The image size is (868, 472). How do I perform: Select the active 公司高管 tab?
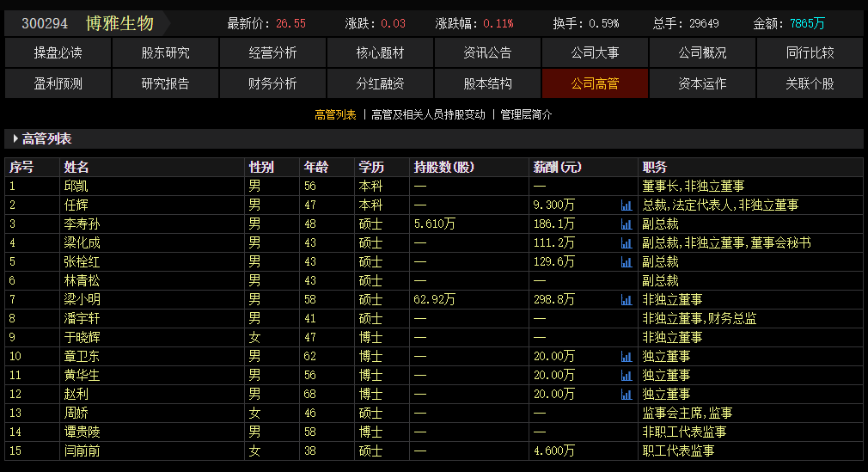[x=595, y=83]
